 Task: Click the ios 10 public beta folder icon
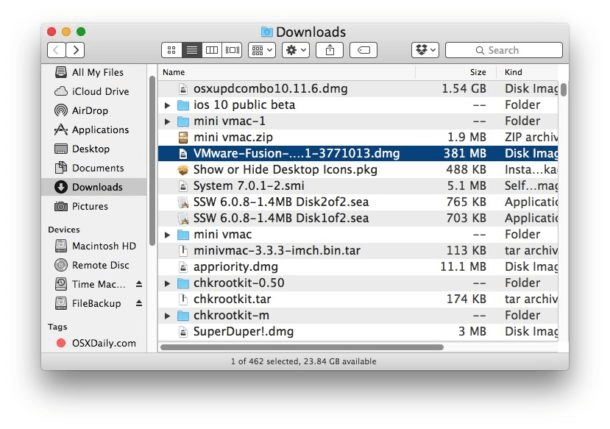point(183,105)
